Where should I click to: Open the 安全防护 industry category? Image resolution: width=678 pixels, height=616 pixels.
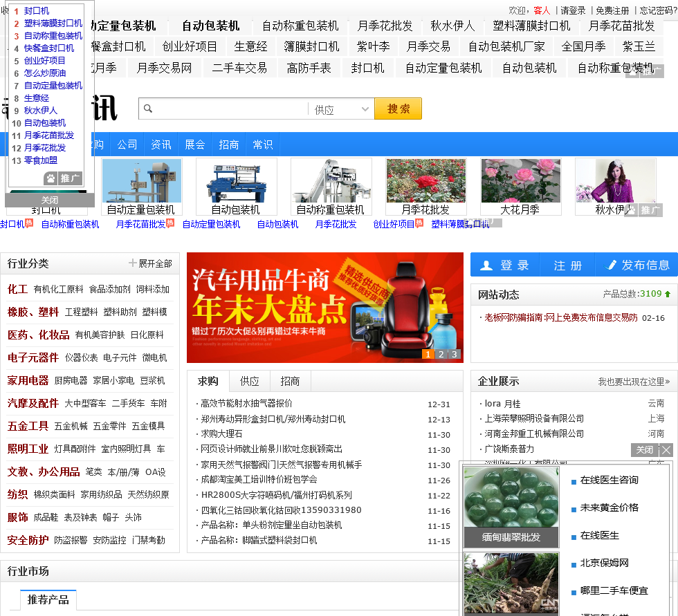click(28, 540)
